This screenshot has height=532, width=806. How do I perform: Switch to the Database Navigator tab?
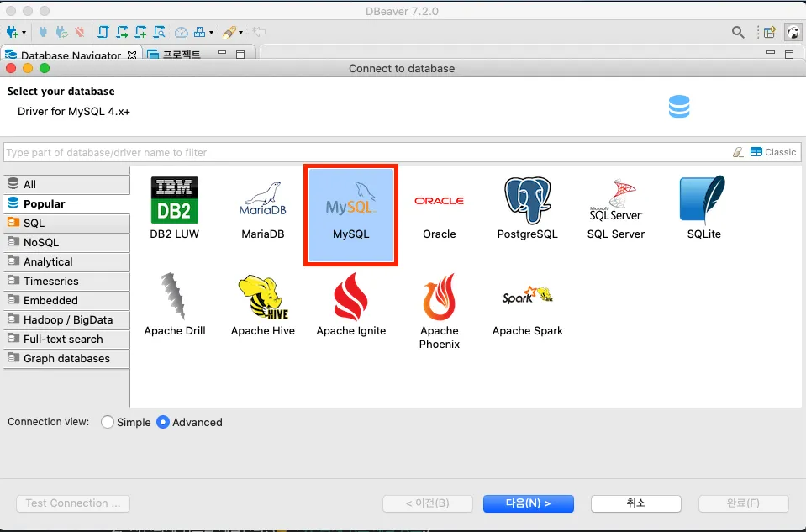71,55
